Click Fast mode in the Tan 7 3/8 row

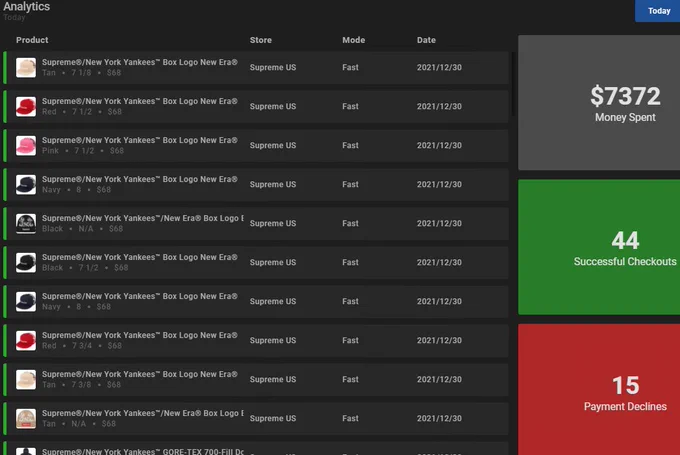pos(350,380)
